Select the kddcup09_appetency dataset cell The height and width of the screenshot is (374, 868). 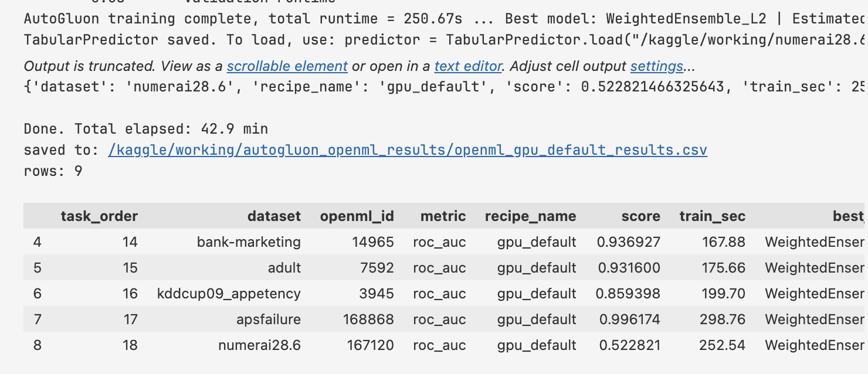coord(229,294)
